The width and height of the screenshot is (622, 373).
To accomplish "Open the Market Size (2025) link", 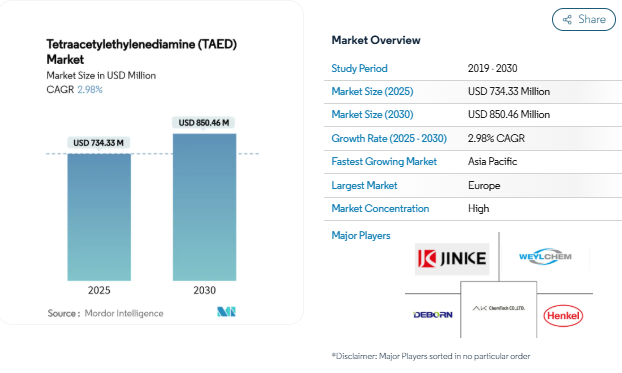I will (x=372, y=91).
